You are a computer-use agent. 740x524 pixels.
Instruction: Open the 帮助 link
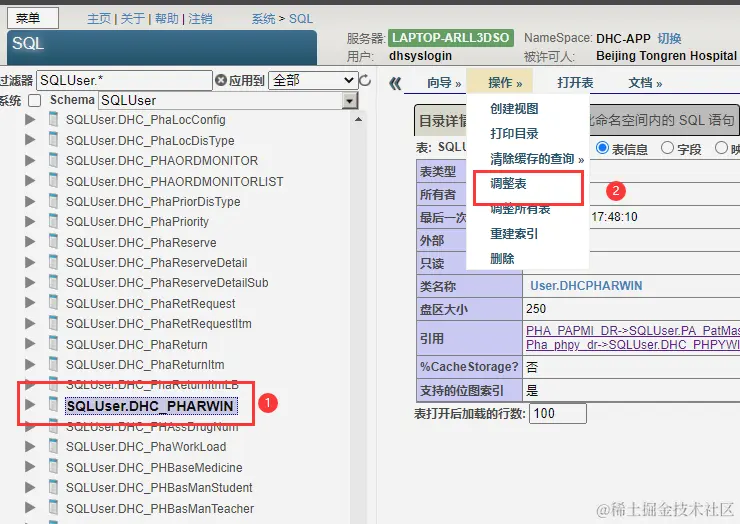point(166,19)
